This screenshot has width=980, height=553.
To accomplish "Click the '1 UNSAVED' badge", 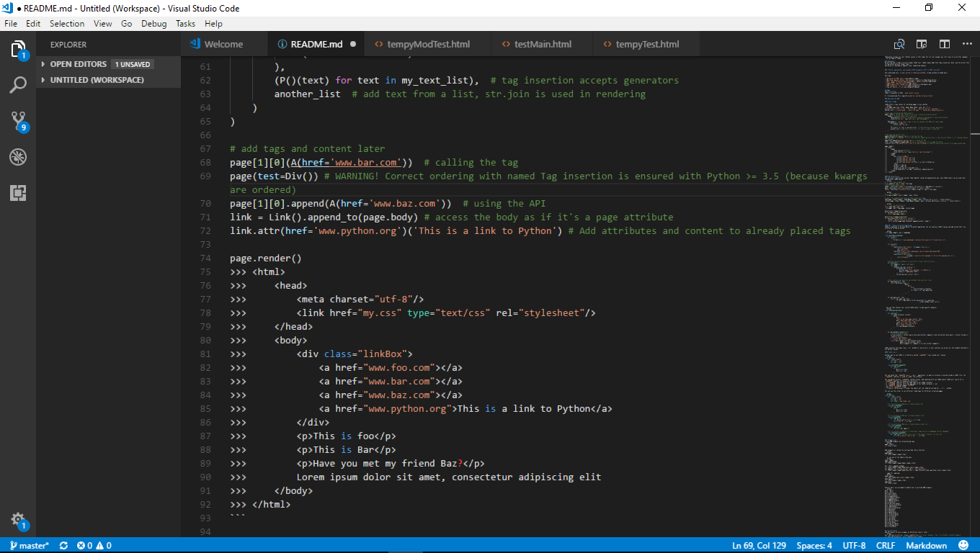I will point(133,64).
